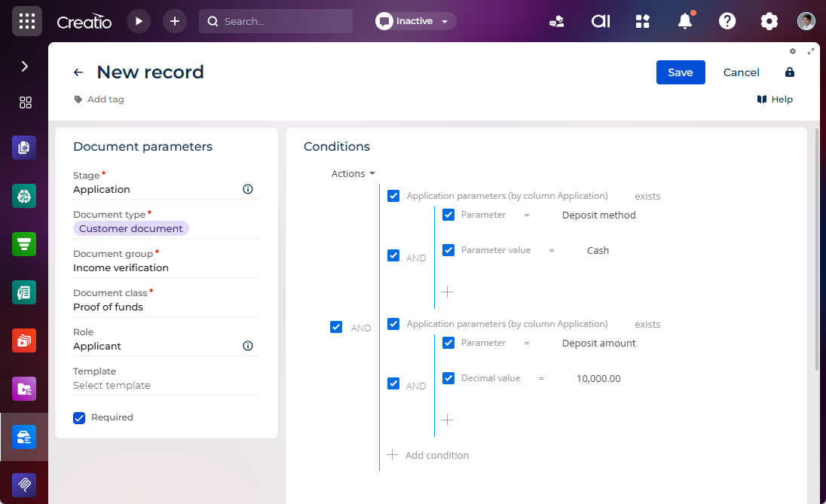The image size is (826, 504).
Task: Toggle the Required checkbox
Action: coord(79,417)
